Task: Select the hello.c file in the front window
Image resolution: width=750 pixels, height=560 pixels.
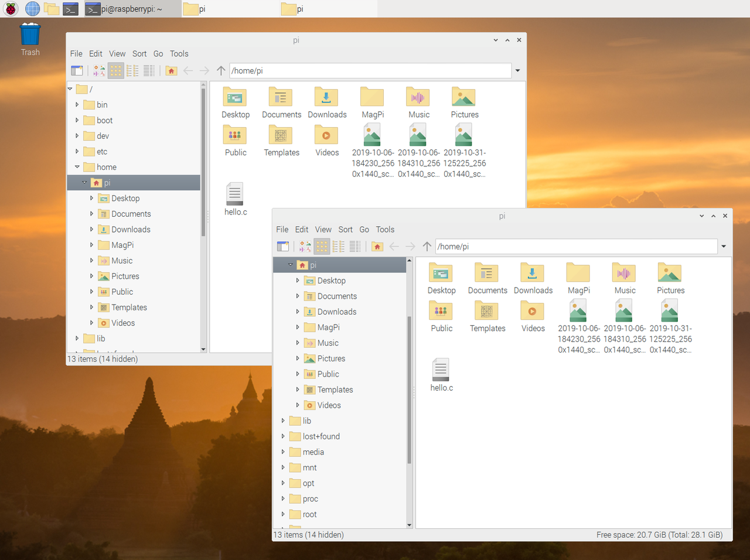Action: click(x=441, y=370)
